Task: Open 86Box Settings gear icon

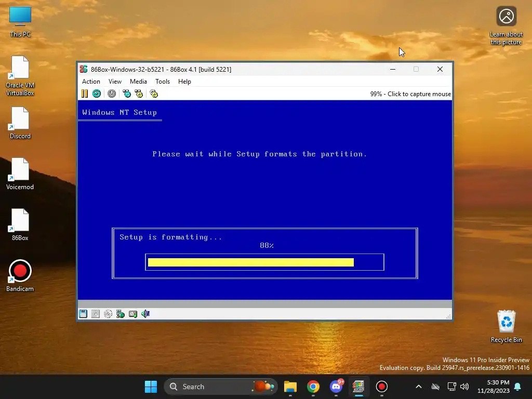Action: pyautogui.click(x=154, y=94)
